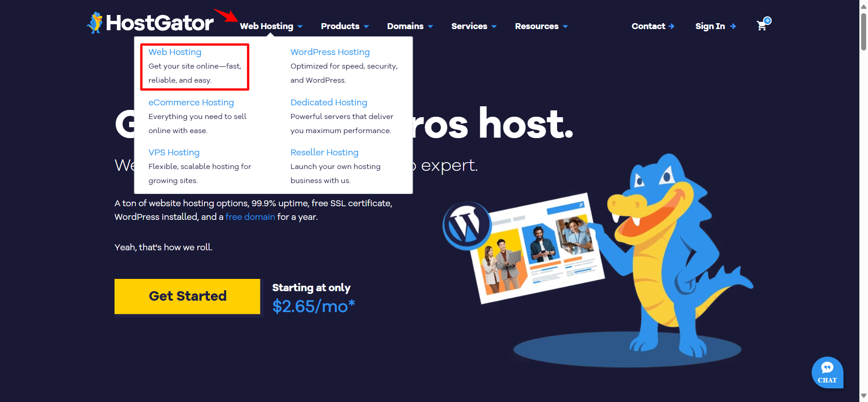Click 'Powerful servers that deliver' description

[342, 117]
